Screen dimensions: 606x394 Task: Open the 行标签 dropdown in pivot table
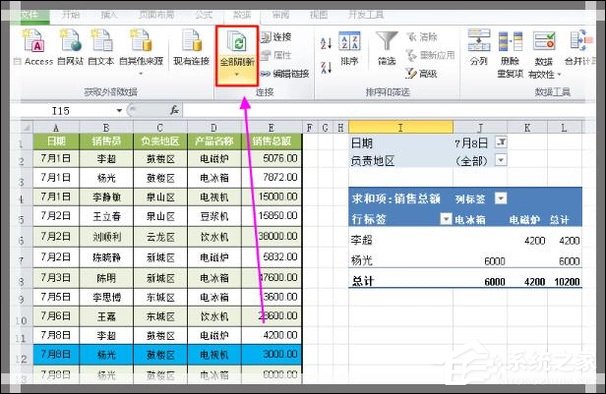446,219
